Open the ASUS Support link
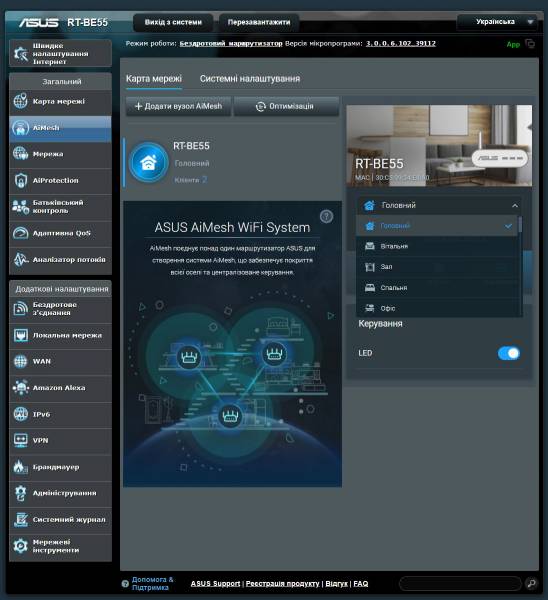Image resolution: width=548 pixels, height=600 pixels. point(215,584)
